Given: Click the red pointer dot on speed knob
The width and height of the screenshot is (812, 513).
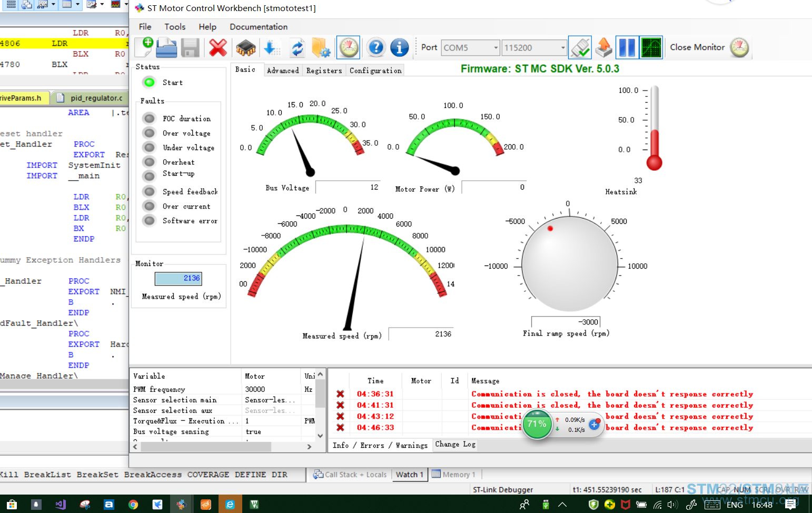Looking at the screenshot, I should click(550, 229).
